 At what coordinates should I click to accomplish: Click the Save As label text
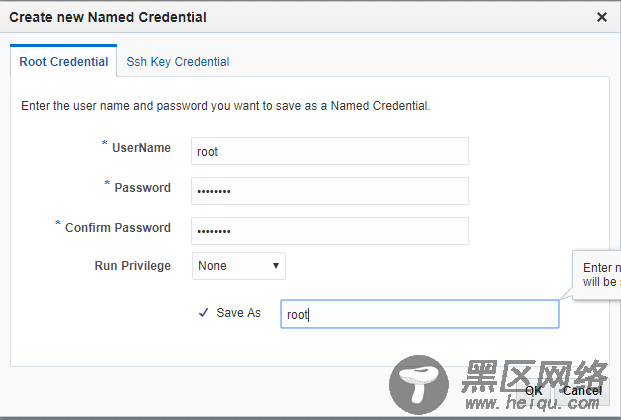(x=238, y=313)
